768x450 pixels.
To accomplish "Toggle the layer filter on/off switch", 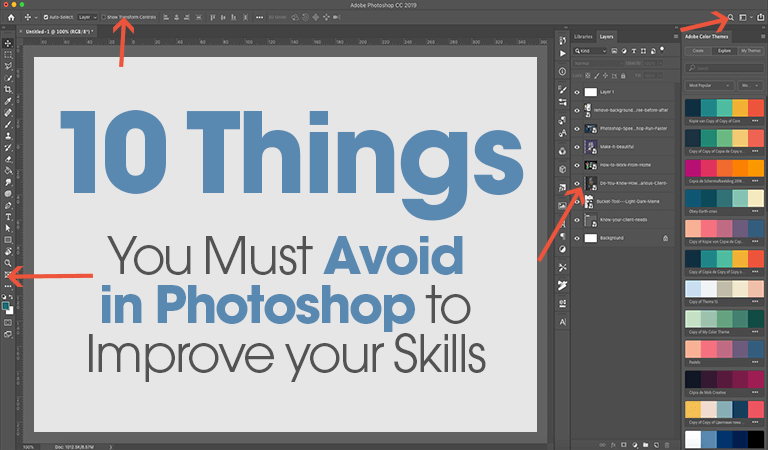I will click(662, 50).
